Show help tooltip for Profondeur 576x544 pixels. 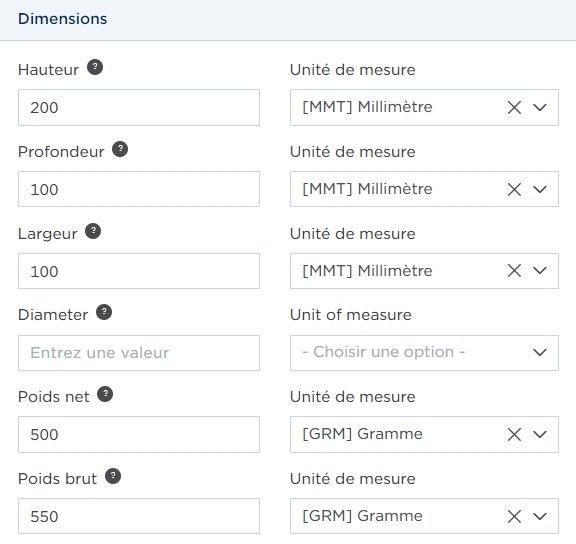pos(120,149)
